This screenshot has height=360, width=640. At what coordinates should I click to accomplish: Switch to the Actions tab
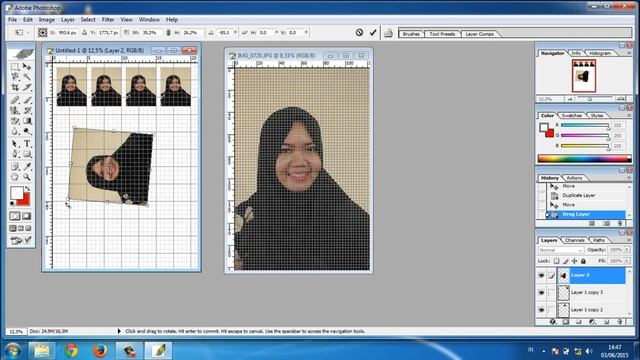click(574, 178)
